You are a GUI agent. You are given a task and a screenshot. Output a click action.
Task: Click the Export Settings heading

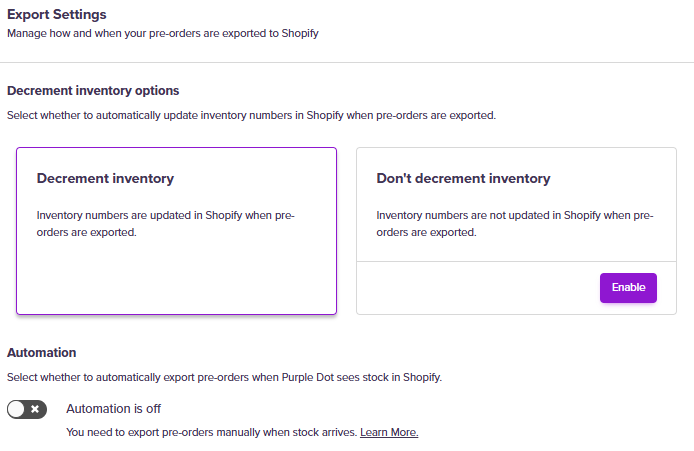pyautogui.click(x=56, y=15)
